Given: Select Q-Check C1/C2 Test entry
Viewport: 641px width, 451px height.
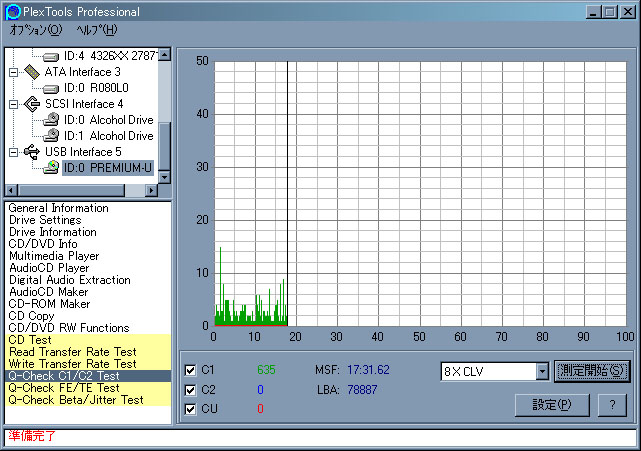Looking at the screenshot, I should tap(88, 376).
